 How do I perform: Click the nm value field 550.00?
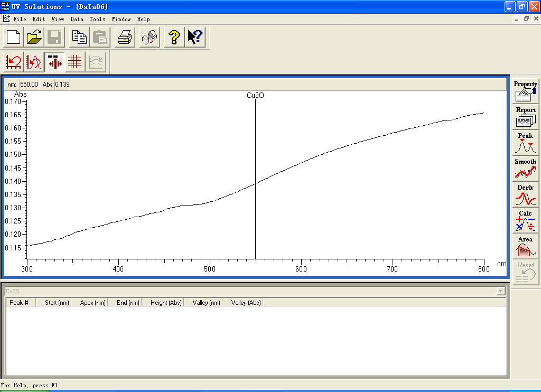(x=29, y=84)
